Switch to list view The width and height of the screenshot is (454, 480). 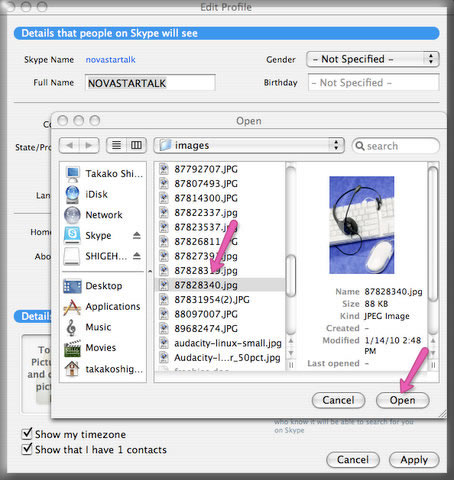point(116,145)
